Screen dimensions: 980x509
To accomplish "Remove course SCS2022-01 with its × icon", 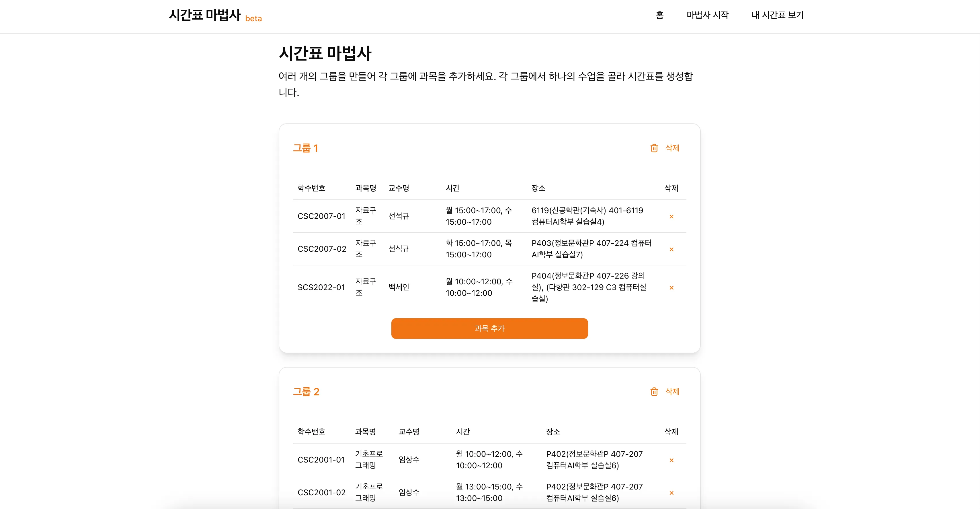I will click(672, 288).
